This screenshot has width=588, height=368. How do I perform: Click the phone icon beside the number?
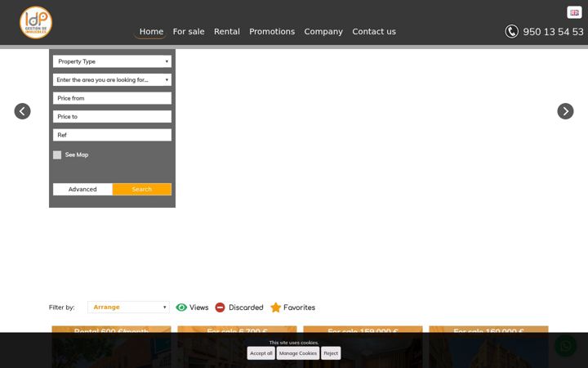point(511,32)
